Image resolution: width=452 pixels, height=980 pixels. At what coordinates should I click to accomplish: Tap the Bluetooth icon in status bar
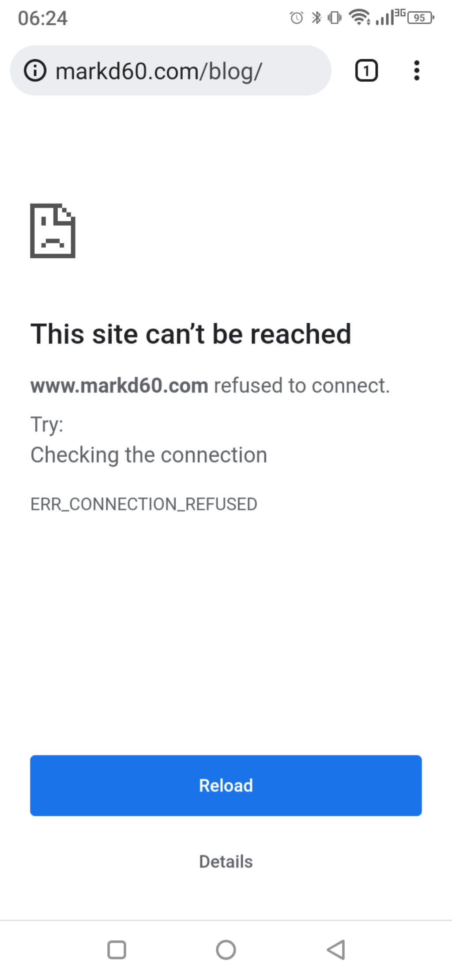coord(316,18)
